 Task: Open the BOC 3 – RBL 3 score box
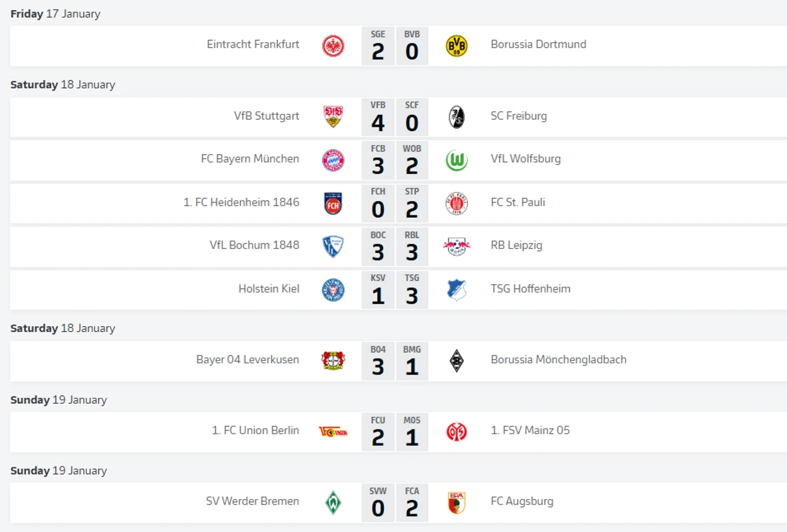click(x=395, y=247)
